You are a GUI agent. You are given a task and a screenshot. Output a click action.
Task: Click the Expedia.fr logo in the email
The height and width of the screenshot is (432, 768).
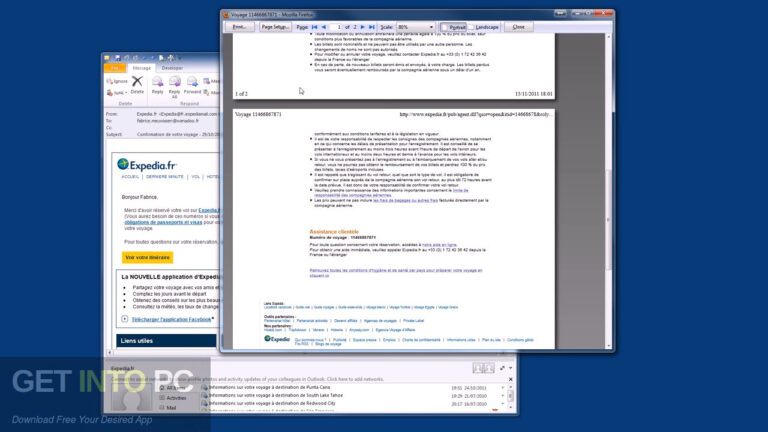click(147, 165)
